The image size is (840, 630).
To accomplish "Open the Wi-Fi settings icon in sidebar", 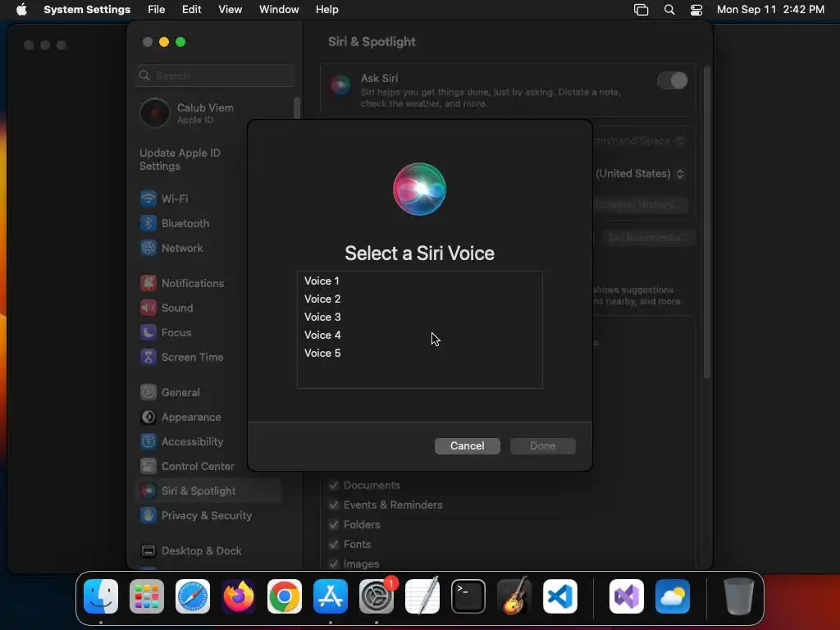I will [x=148, y=199].
